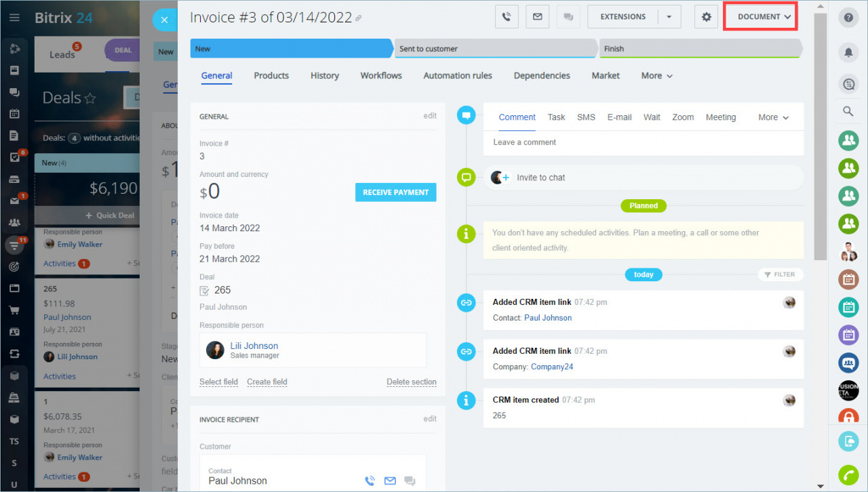Open the blue group chat icon
The image size is (868, 492).
(848, 363)
